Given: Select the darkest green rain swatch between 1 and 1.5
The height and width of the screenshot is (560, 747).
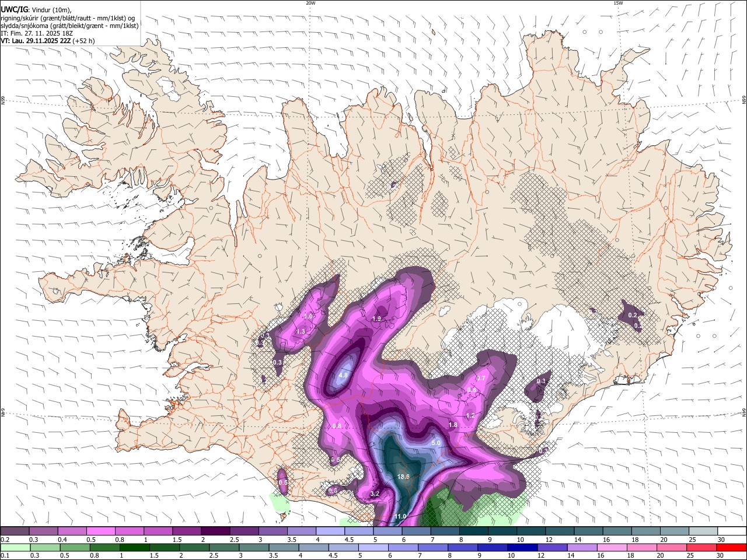Looking at the screenshot, I should pyautogui.click(x=134, y=547).
